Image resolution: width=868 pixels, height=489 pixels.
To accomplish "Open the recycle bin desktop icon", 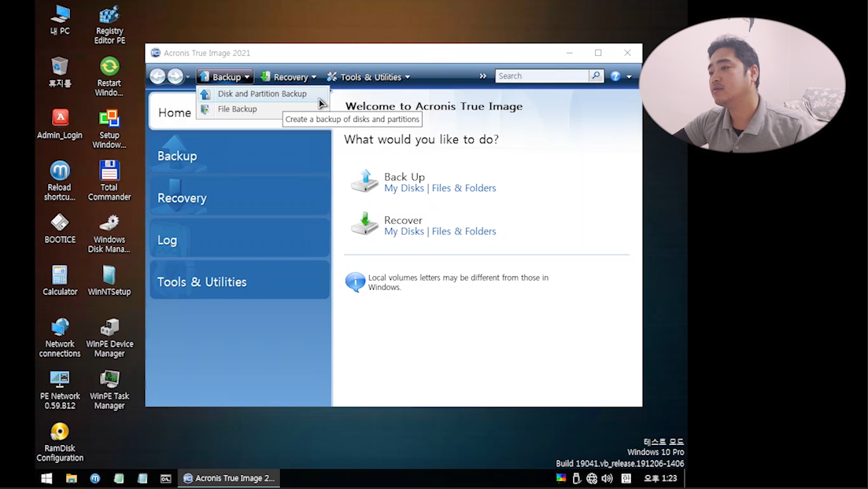I will (60, 72).
